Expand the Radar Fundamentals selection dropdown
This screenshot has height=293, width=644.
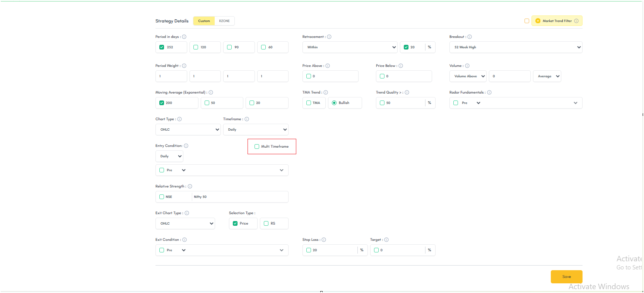[576, 103]
